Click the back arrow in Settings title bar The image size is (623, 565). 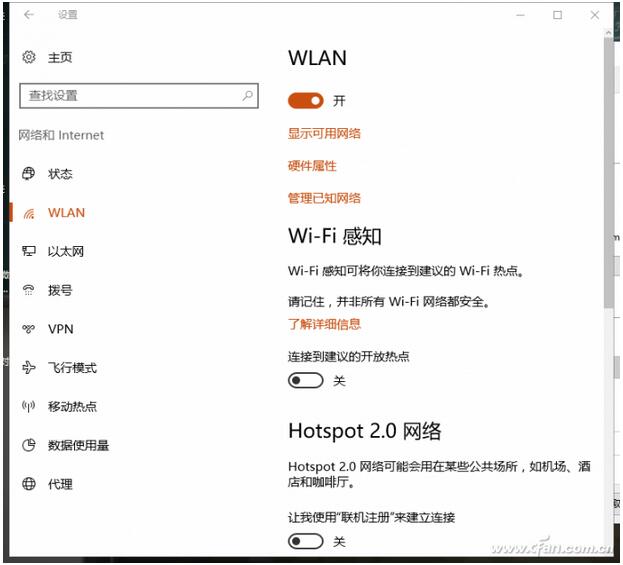[x=29, y=15]
